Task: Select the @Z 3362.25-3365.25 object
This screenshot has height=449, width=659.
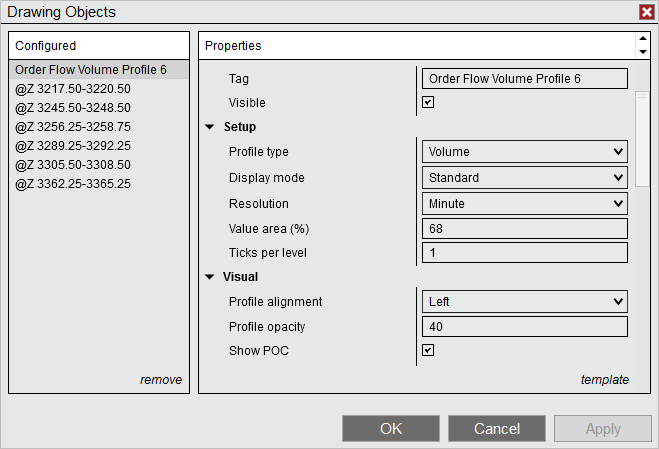Action: pyautogui.click(x=73, y=184)
